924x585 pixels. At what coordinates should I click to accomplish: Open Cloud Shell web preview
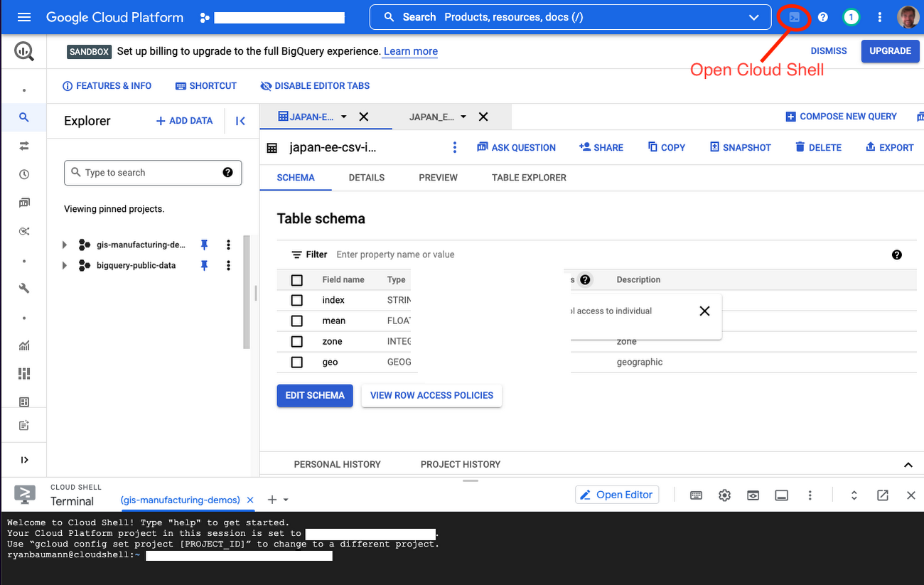point(753,495)
